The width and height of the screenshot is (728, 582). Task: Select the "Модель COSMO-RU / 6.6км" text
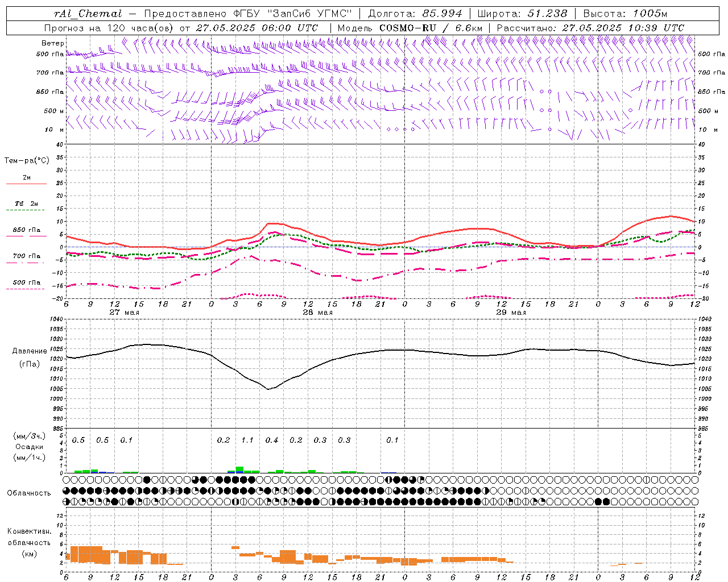(410, 28)
